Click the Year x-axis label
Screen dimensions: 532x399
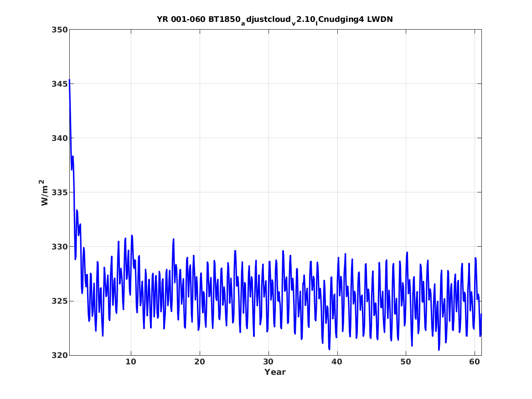coord(275,372)
